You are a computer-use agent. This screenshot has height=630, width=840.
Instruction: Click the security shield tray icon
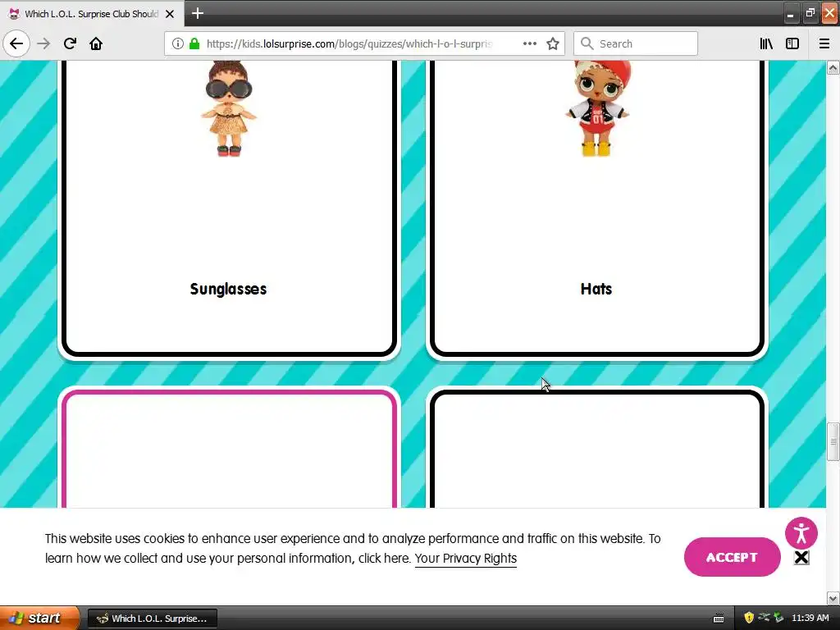pos(749,618)
